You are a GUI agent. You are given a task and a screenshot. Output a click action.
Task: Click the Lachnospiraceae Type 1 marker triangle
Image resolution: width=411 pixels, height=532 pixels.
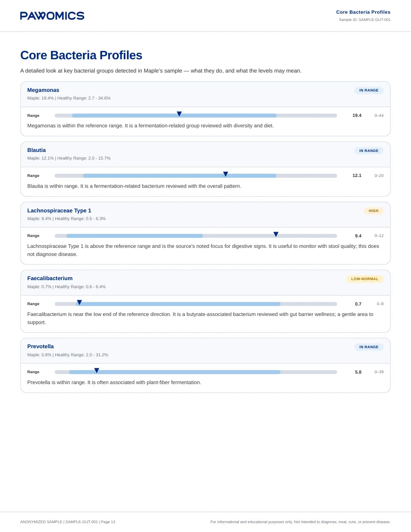[276, 234]
